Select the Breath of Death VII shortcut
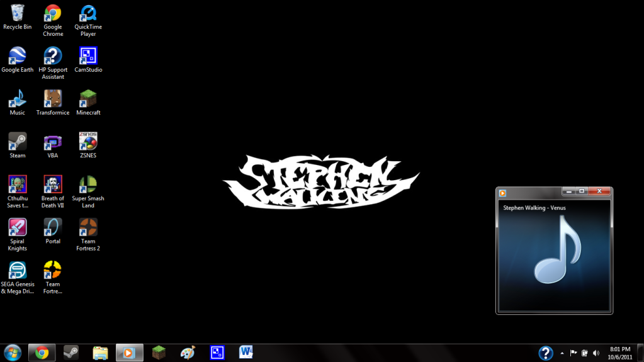The width and height of the screenshot is (644, 362). pos(53,192)
